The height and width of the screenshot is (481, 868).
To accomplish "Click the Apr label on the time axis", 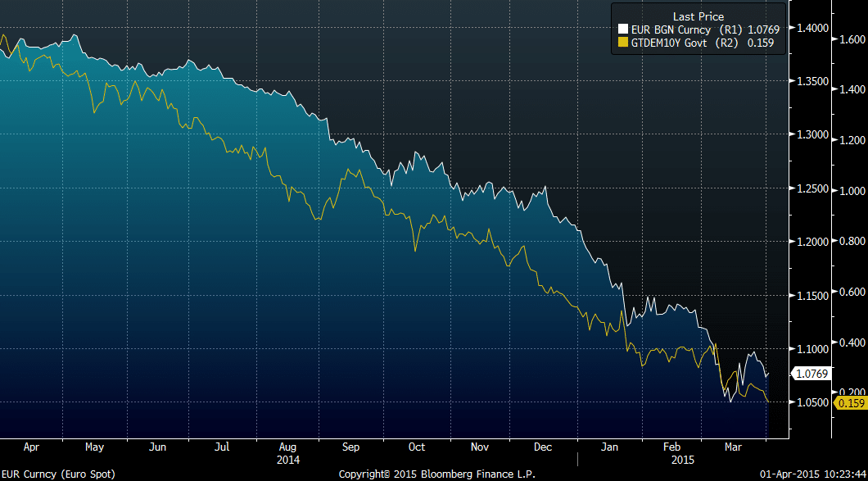I will [31, 447].
